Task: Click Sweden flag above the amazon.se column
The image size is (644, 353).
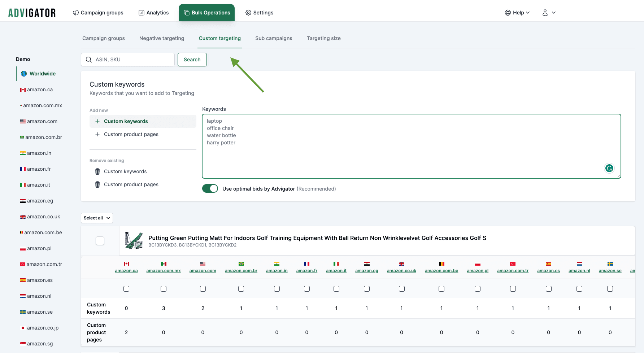Action: pyautogui.click(x=610, y=263)
